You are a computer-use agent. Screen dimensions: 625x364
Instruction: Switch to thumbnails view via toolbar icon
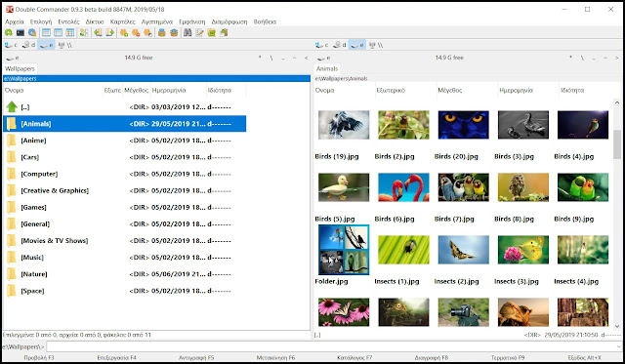pos(70,32)
